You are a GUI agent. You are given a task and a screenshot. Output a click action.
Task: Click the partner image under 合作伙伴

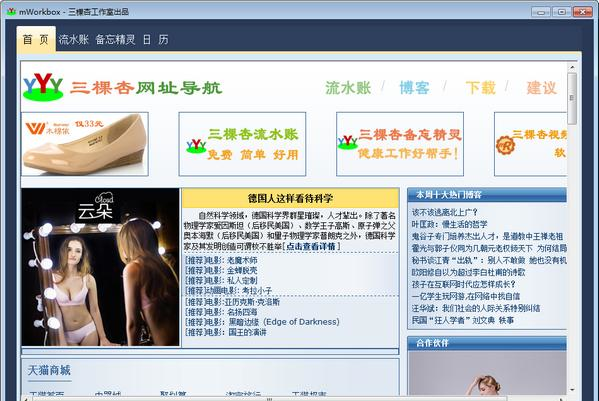coord(487,373)
